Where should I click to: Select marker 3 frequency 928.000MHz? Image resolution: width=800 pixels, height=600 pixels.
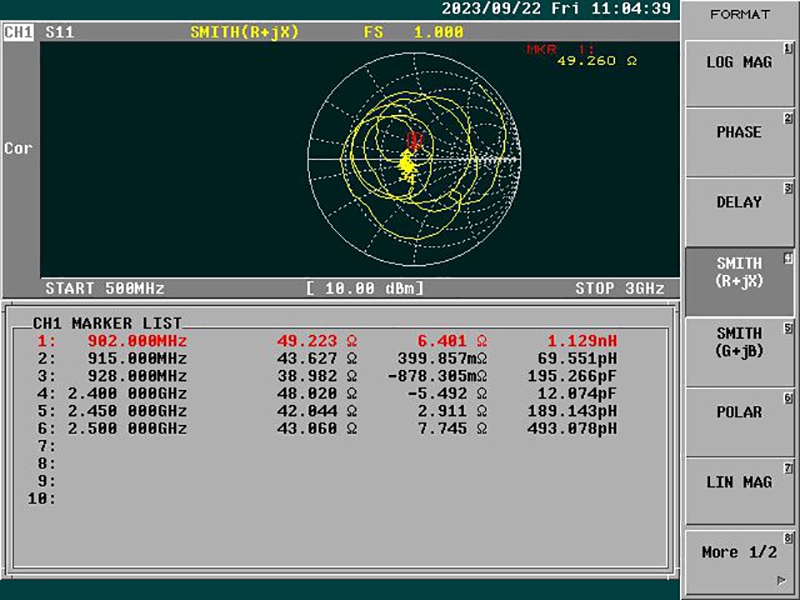click(137, 376)
